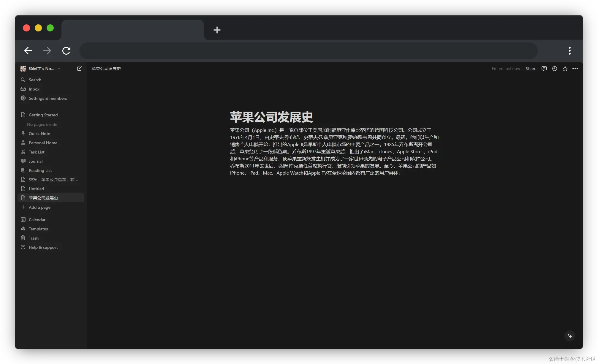Click the 苹果公司发展史 breadcrumb title
Viewport: 598px width, 364px height.
tap(106, 69)
